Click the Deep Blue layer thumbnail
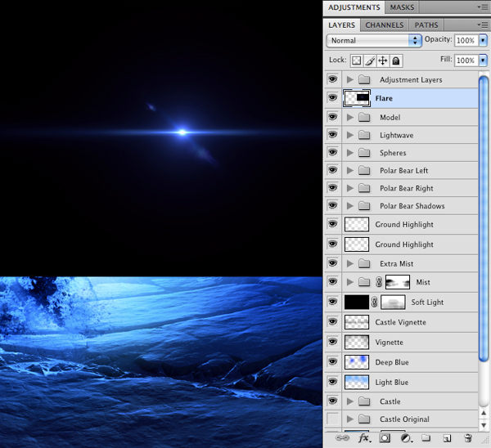The image size is (491, 448). [357, 362]
